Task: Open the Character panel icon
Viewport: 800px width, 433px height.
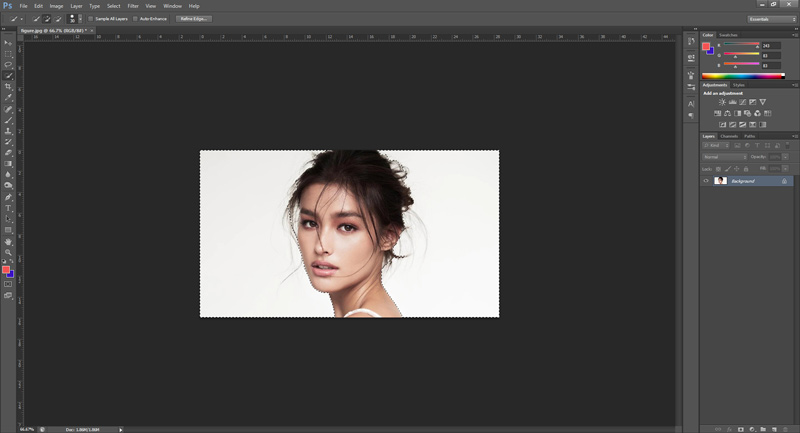Action: 691,104
